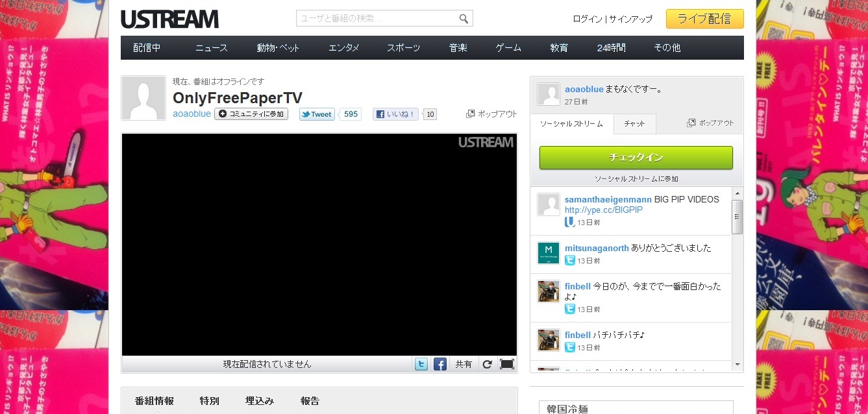Open finbell link on パチパチパチ post
Viewport: 868px width, 414px height.
[578, 335]
